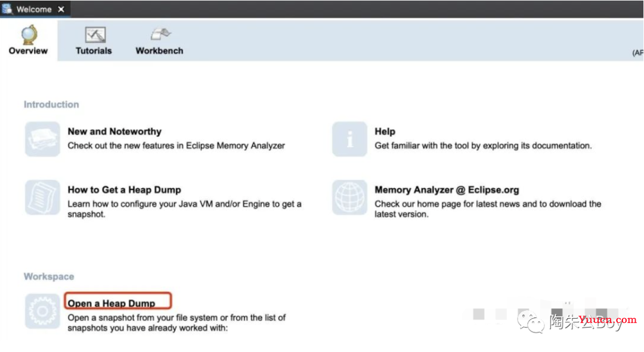Image resolution: width=644 pixels, height=352 pixels.
Task: Open the Tutorials page icon
Action: [x=95, y=35]
